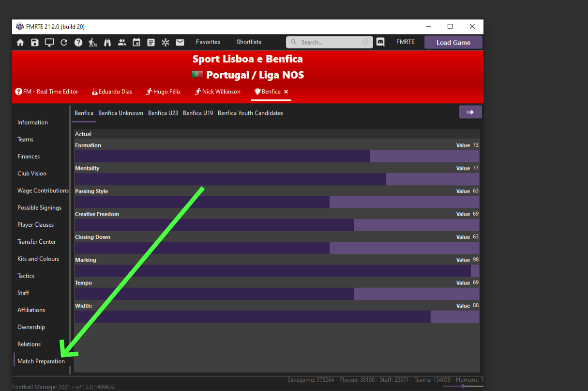The height and width of the screenshot is (391, 588).
Task: Open Possible Signings in sidebar
Action: coord(39,208)
